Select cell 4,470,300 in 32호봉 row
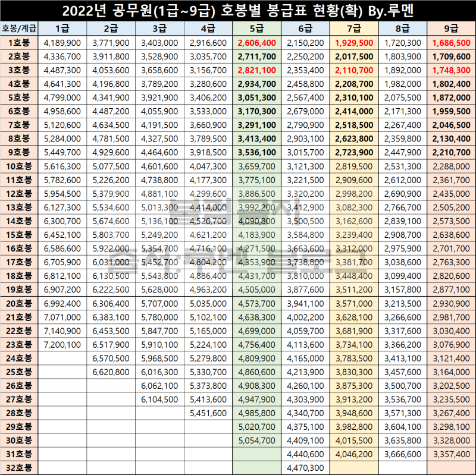The image size is (476, 475). coord(305,468)
